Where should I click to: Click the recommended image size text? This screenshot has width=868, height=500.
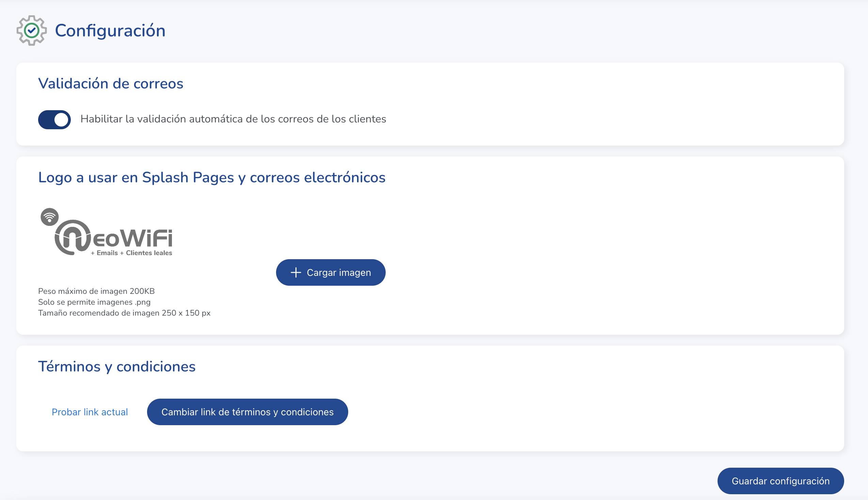click(x=124, y=313)
